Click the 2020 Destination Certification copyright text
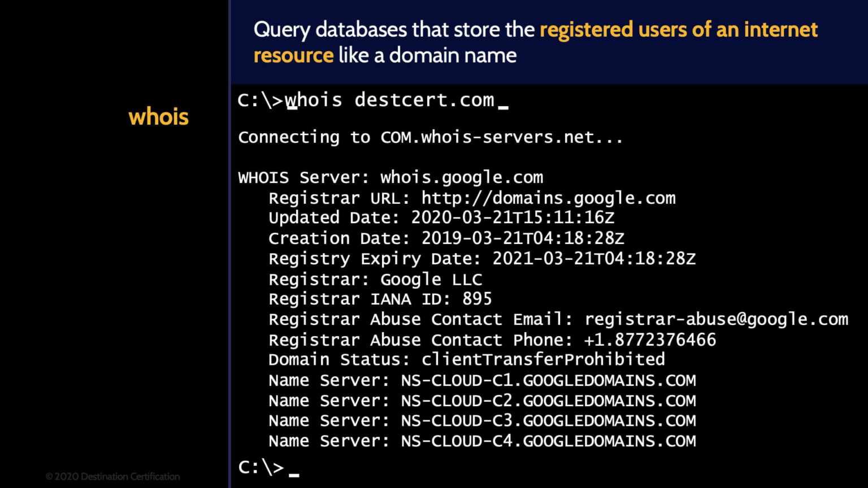This screenshot has height=488, width=868. point(112,476)
